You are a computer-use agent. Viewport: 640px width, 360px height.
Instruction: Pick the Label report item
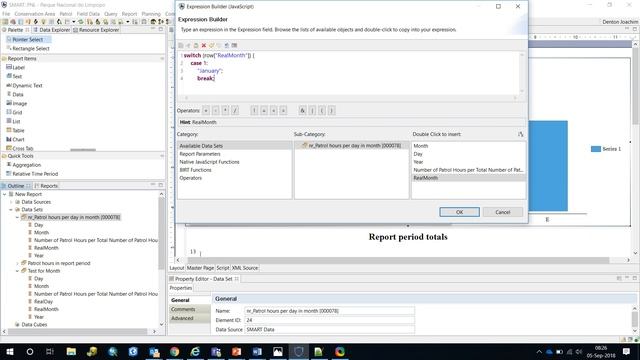coord(16,67)
